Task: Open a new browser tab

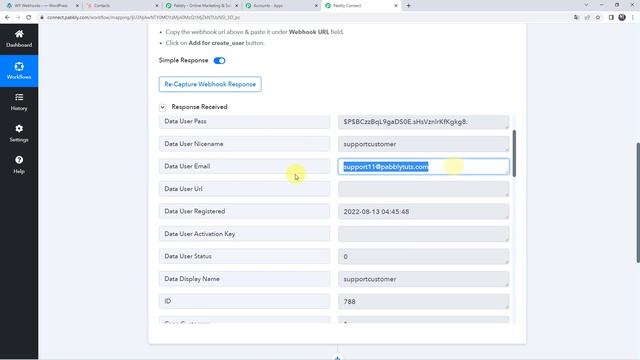Action: (408, 6)
